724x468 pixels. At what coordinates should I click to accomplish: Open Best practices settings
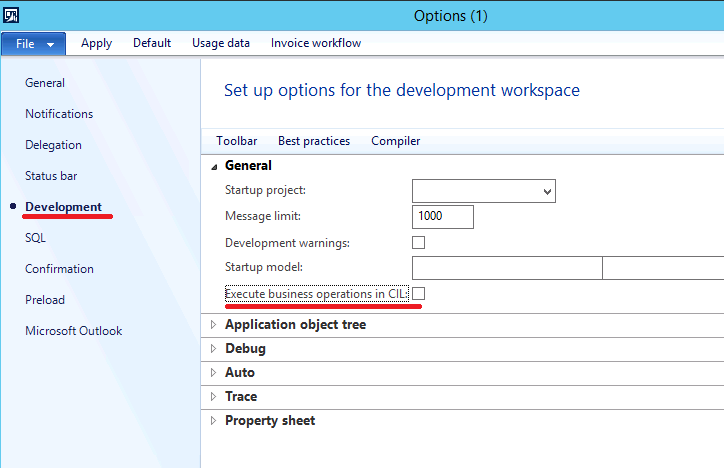(314, 141)
